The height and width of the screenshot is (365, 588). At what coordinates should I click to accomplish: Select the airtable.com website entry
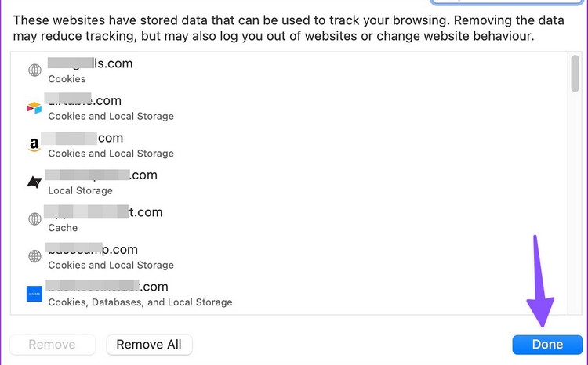point(235,108)
